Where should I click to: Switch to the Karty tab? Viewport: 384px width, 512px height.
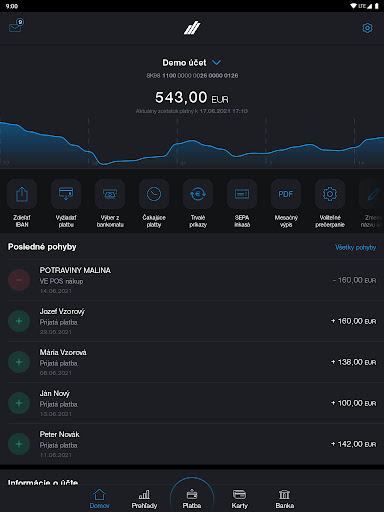point(239,499)
